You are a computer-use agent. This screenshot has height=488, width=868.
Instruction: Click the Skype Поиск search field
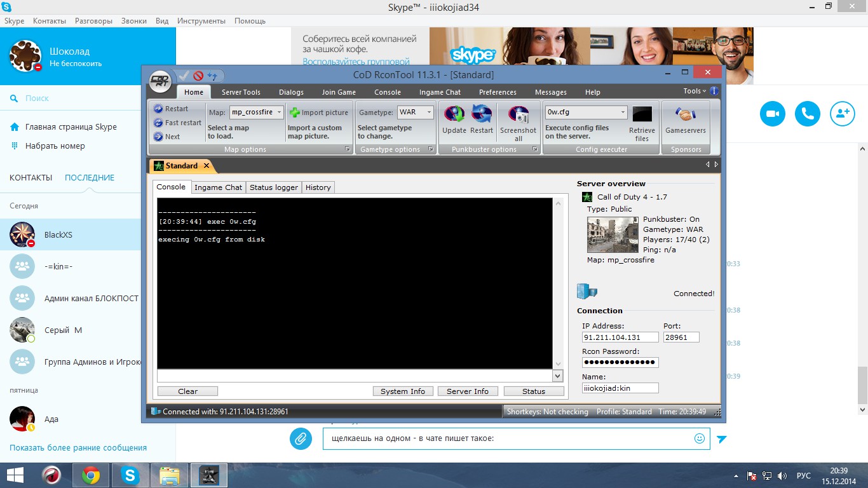pos(70,98)
